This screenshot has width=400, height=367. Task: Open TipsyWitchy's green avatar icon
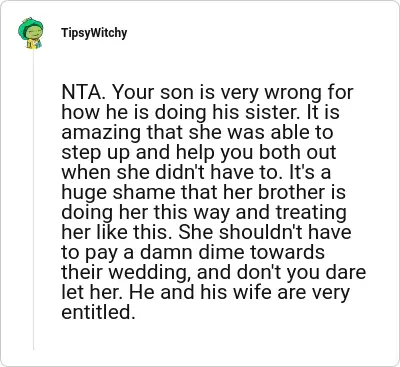point(31,33)
